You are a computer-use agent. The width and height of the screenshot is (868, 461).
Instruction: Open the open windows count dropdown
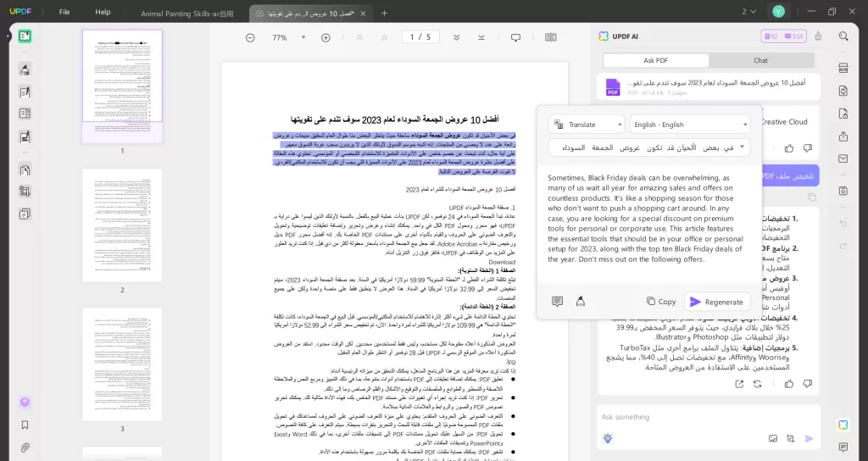pyautogui.click(x=748, y=12)
